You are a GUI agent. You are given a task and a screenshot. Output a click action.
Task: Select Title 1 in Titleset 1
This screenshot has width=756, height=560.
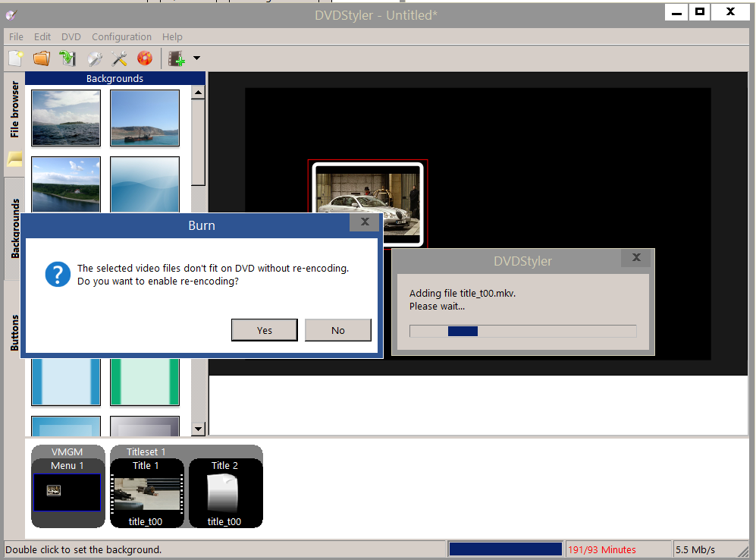pos(147,493)
